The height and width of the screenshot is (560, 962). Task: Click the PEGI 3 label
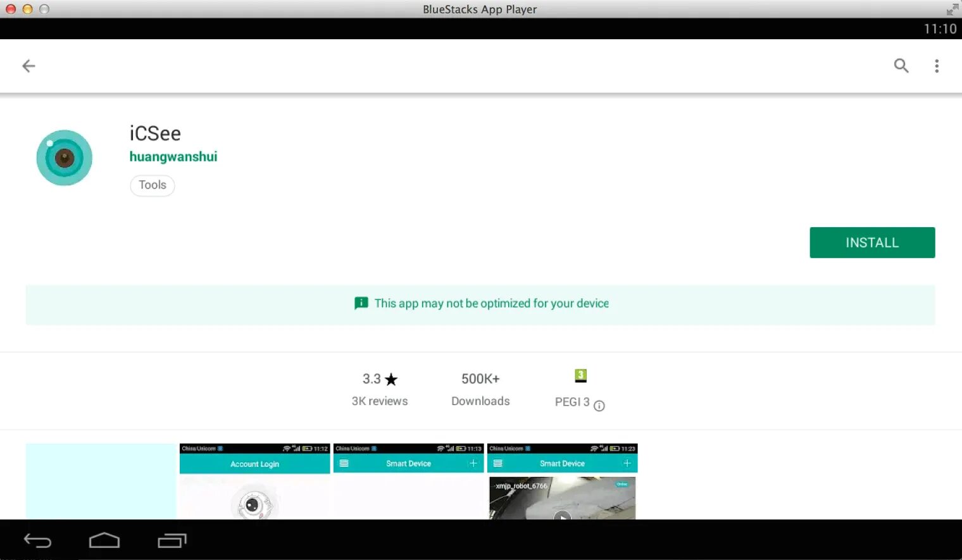click(572, 402)
